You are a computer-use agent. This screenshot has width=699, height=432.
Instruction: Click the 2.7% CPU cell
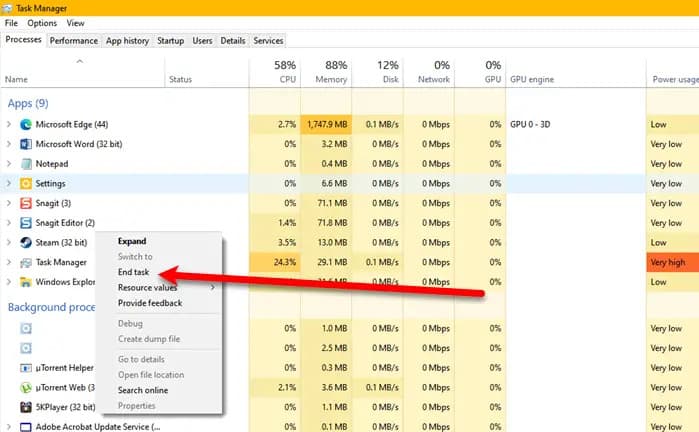[x=275, y=124]
